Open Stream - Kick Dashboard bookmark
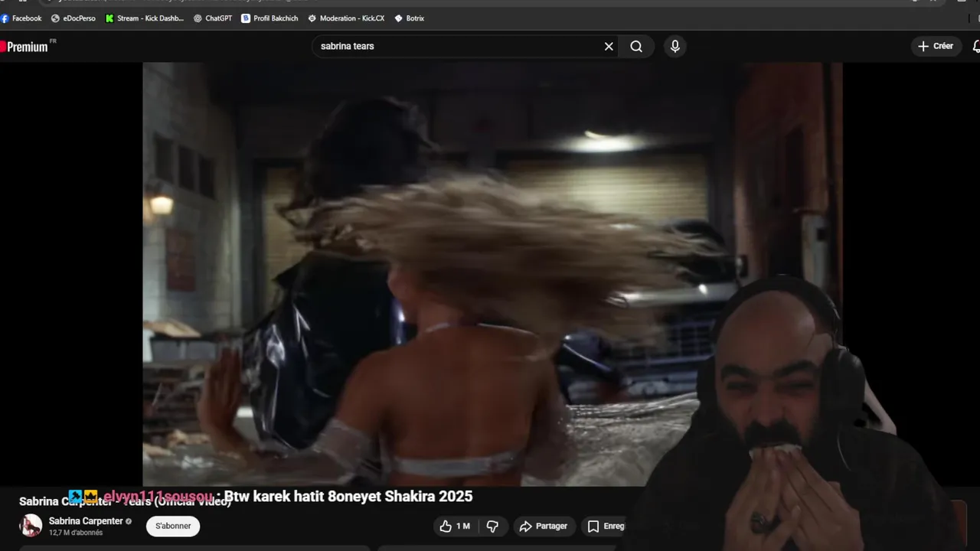The height and width of the screenshot is (551, 980). tap(145, 18)
